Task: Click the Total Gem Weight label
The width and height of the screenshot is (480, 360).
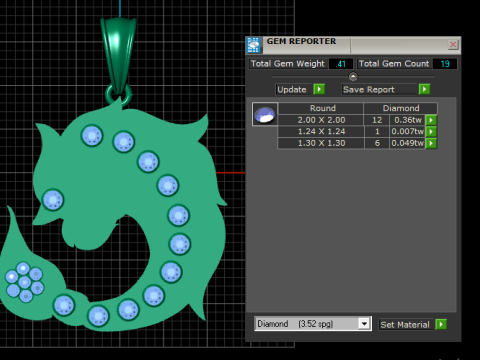Action: click(287, 64)
